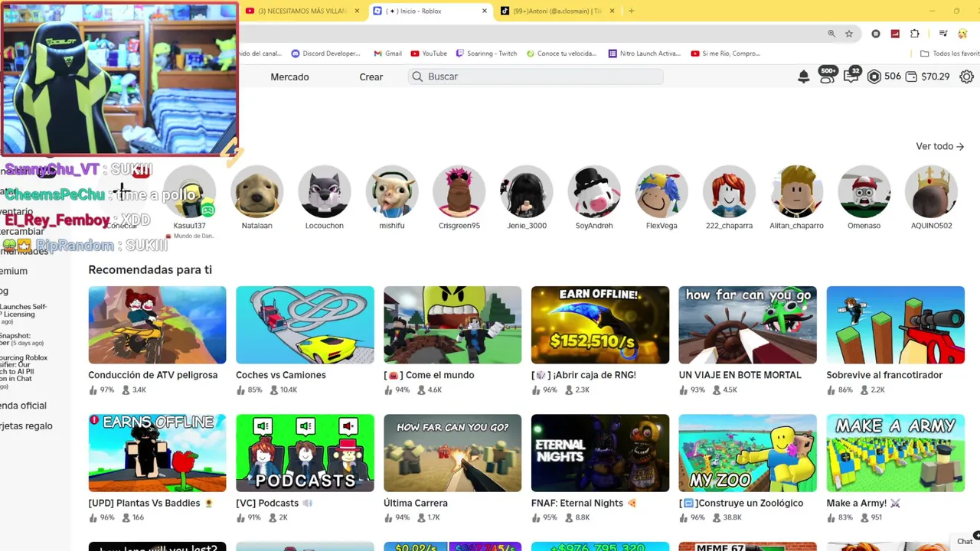The image size is (980, 551).
Task: Open a new browser tab
Action: tap(631, 11)
